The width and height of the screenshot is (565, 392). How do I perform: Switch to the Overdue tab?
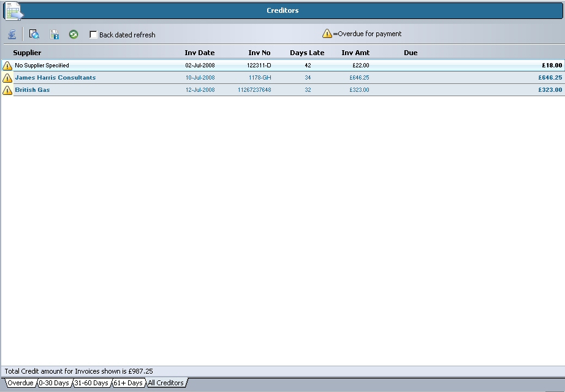[20, 383]
